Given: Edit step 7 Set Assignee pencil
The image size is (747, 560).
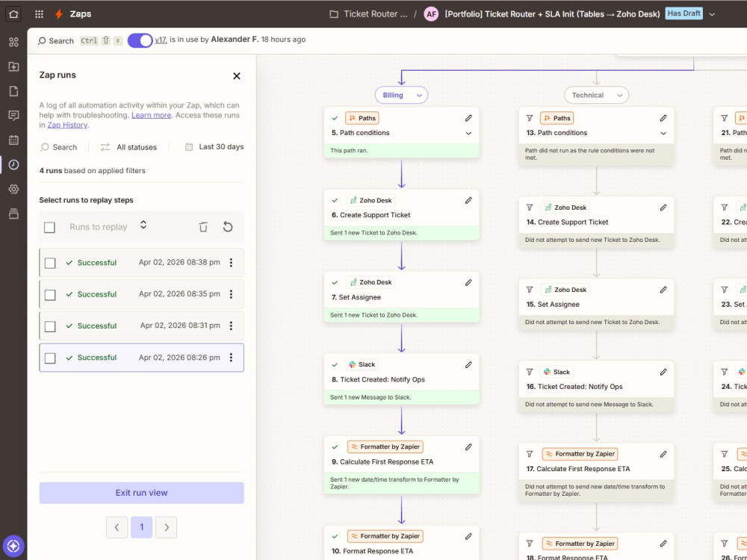Looking at the screenshot, I should click(x=468, y=282).
